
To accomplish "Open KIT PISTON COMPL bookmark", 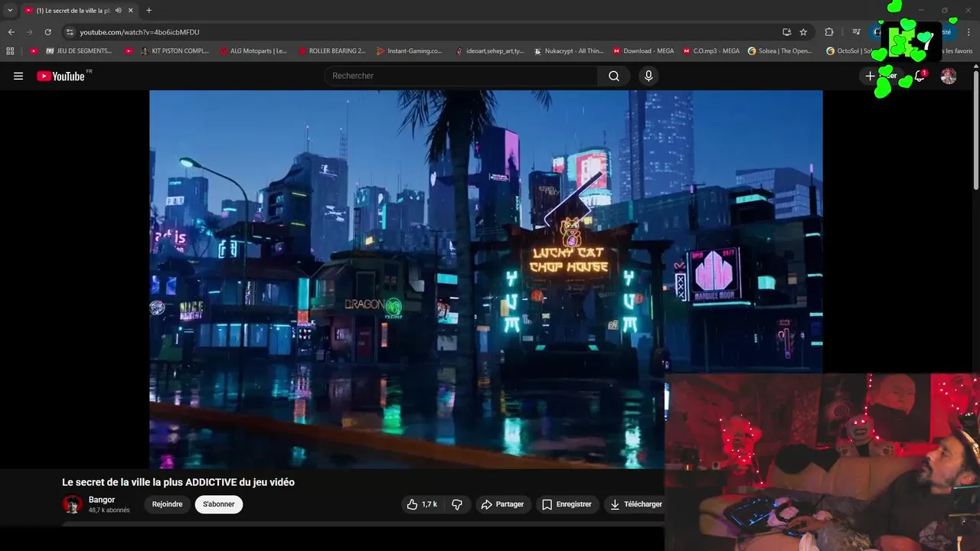I will [174, 51].
